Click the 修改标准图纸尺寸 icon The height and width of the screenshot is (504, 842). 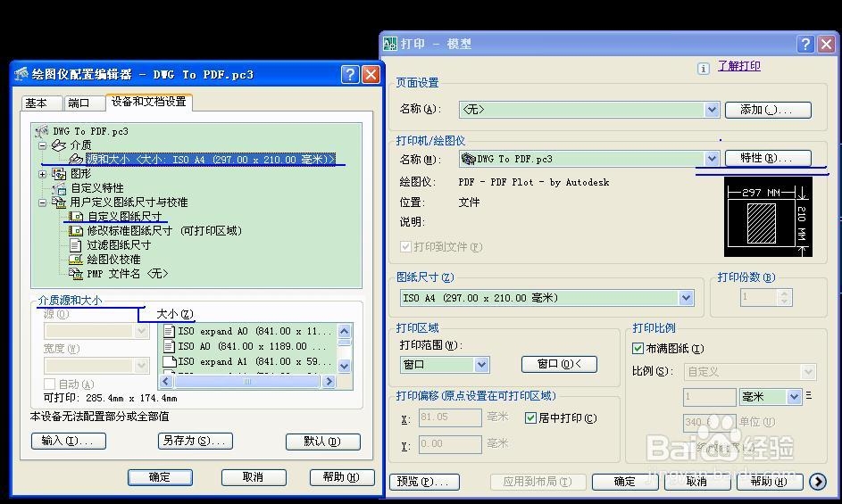click(76, 231)
